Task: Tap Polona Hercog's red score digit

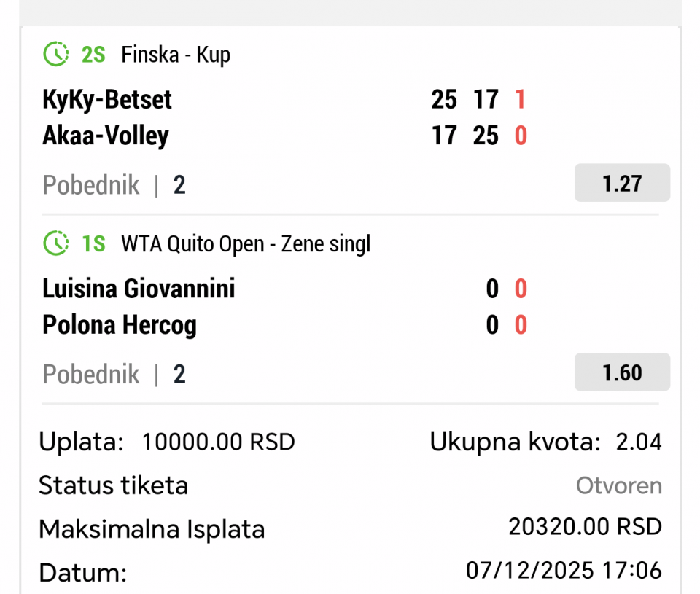Action: (x=520, y=325)
